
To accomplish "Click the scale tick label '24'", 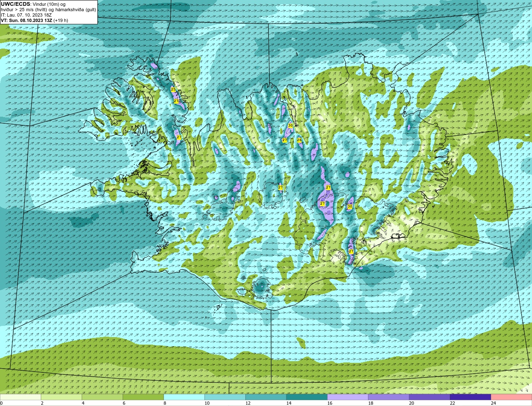I will 493,403.
